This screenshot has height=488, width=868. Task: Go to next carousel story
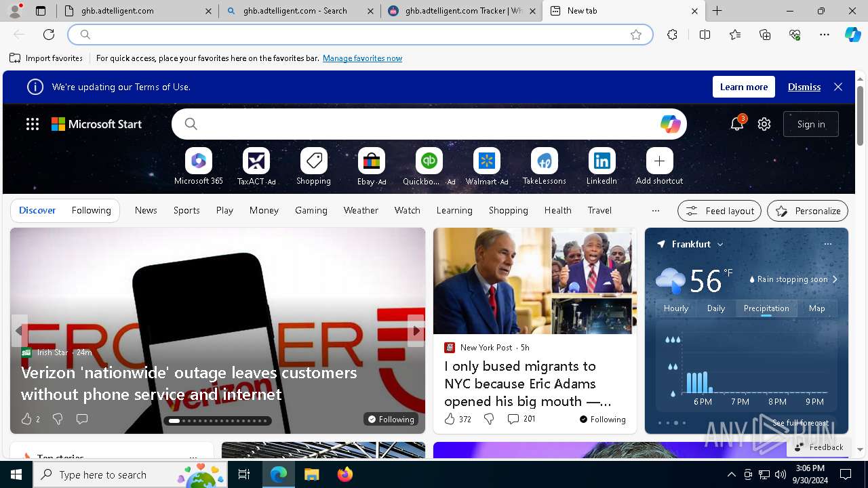pos(416,331)
